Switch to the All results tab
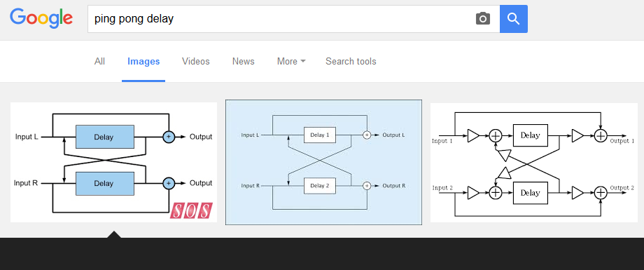This screenshot has height=270, width=644. pos(100,61)
